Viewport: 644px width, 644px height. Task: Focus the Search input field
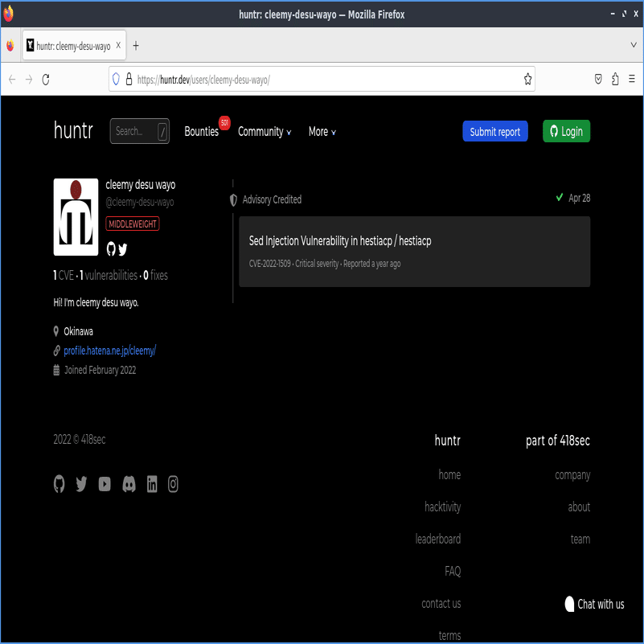click(x=140, y=131)
